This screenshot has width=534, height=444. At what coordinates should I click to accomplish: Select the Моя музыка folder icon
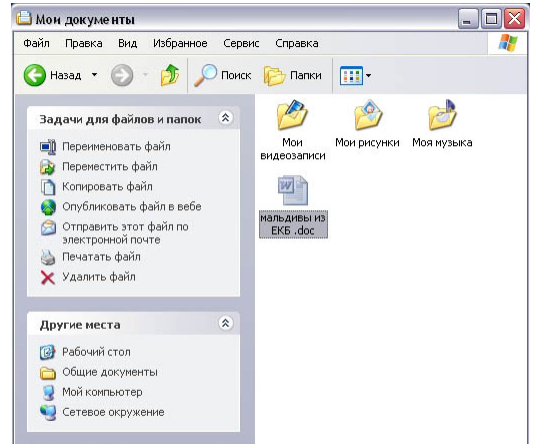coord(442,115)
